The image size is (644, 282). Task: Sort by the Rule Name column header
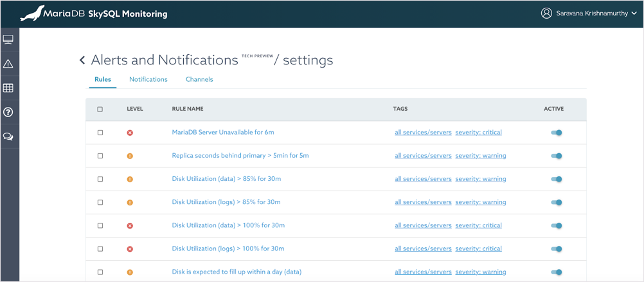pyautogui.click(x=188, y=109)
